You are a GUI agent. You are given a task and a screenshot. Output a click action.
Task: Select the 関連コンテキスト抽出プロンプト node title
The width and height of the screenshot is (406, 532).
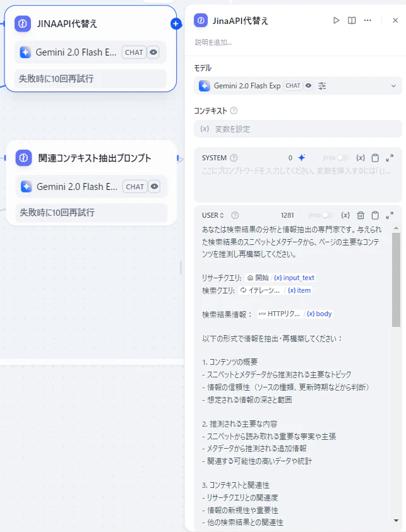[x=94, y=158]
